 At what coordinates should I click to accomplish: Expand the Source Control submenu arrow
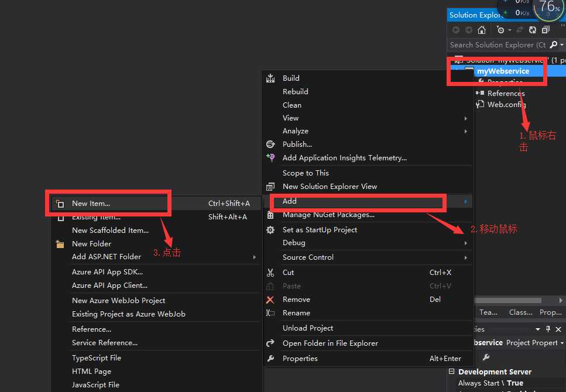(x=466, y=257)
